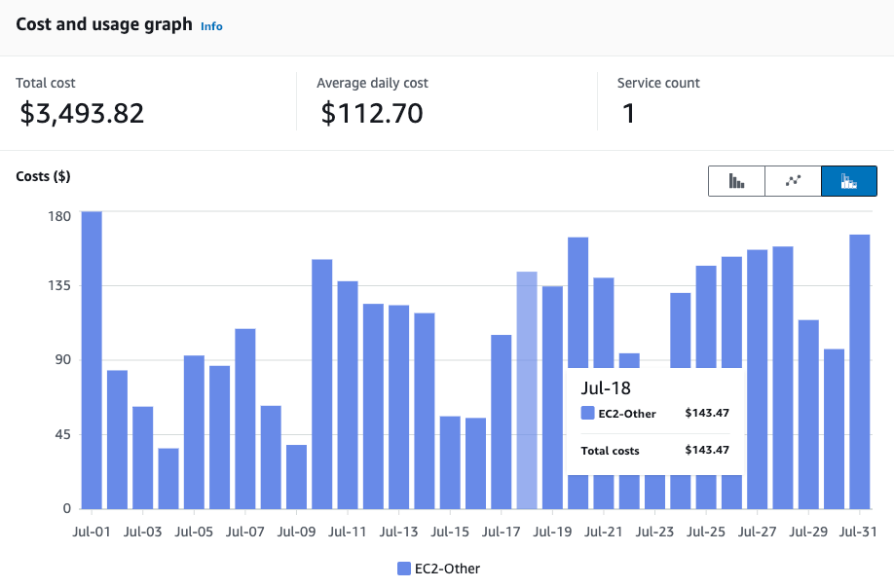The height and width of the screenshot is (588, 894).
Task: Click the Total cost value $3,493.82
Action: (x=83, y=114)
